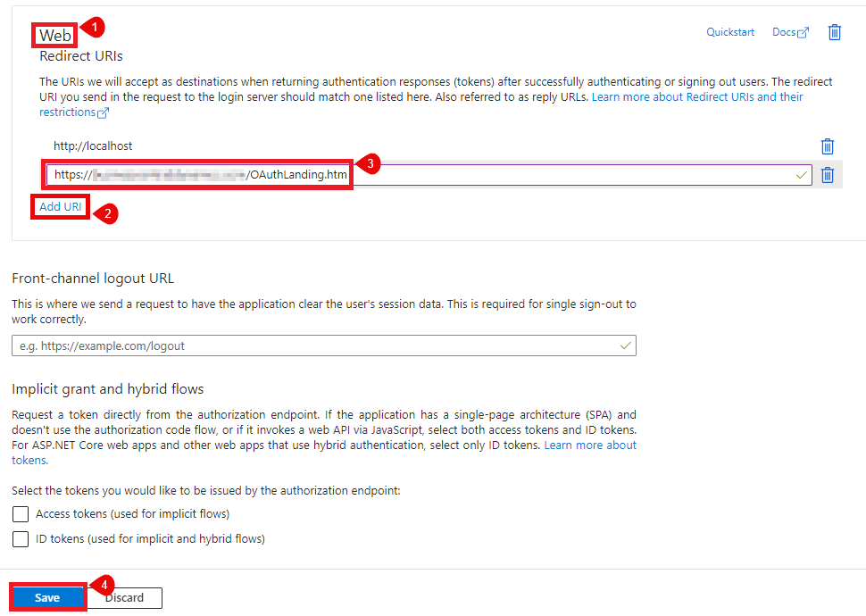Click green checkmark in logout URL field
The width and height of the screenshot is (866, 616).
[x=626, y=345]
